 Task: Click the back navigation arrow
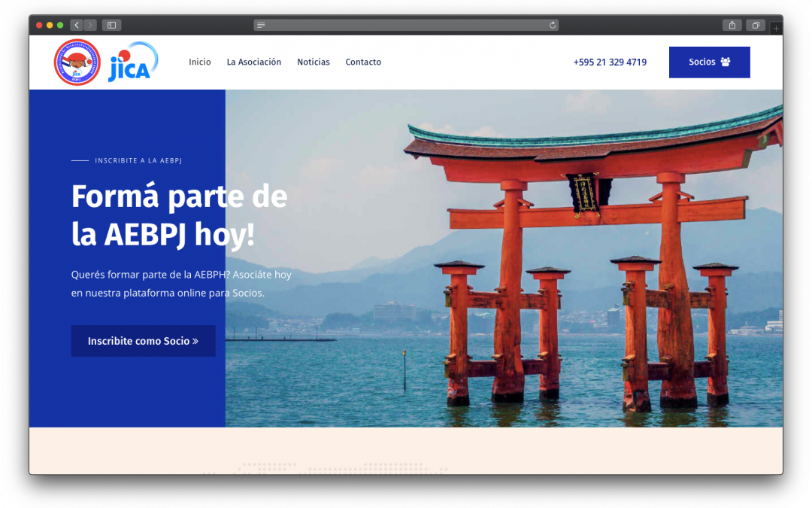[x=76, y=25]
